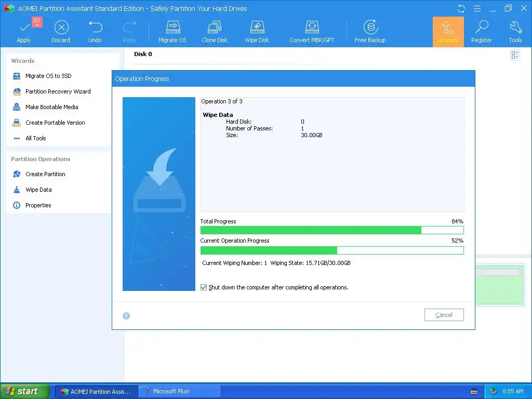Screen dimensions: 532x399
Task: Open the Tools wrench icon
Action: pyautogui.click(x=515, y=31)
